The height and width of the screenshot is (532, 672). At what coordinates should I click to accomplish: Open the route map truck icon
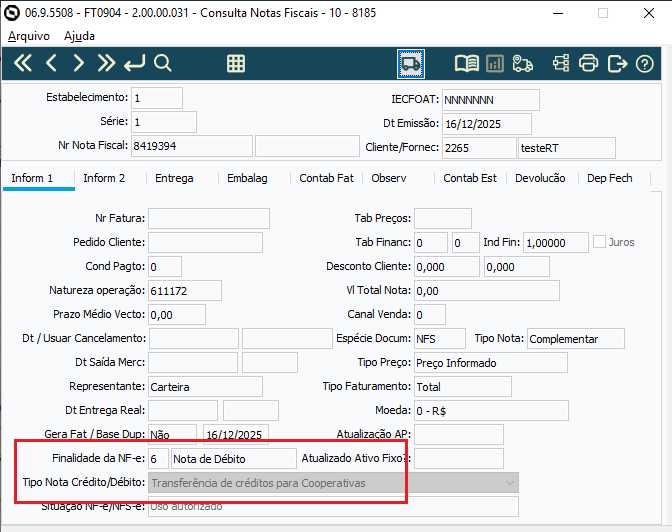point(522,64)
